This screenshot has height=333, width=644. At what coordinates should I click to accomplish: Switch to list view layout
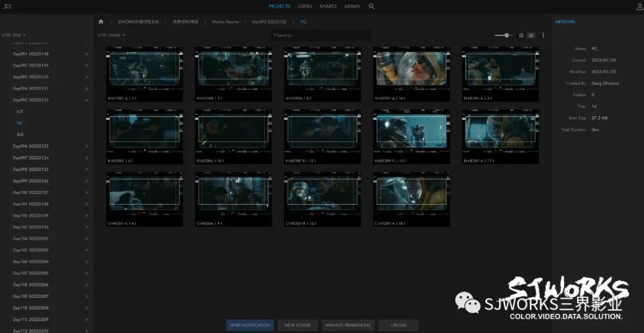pyautogui.click(x=531, y=35)
